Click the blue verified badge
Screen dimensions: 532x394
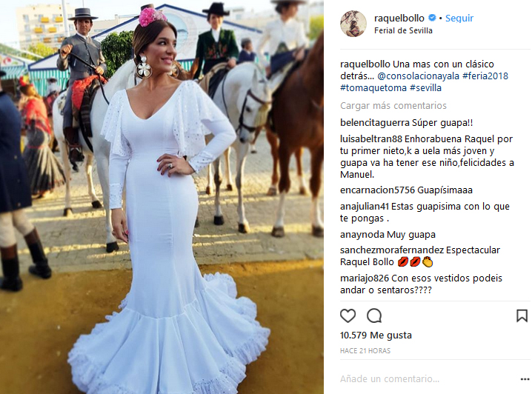tap(432, 18)
